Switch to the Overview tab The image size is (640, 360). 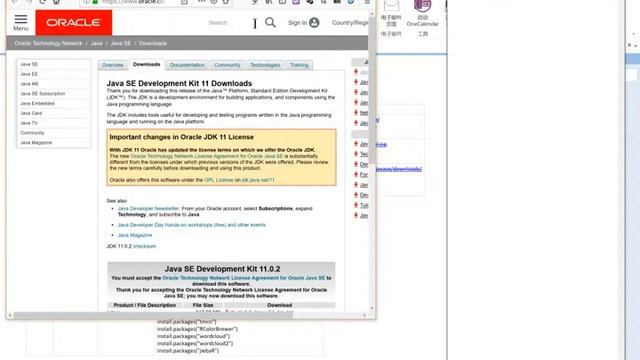112,65
